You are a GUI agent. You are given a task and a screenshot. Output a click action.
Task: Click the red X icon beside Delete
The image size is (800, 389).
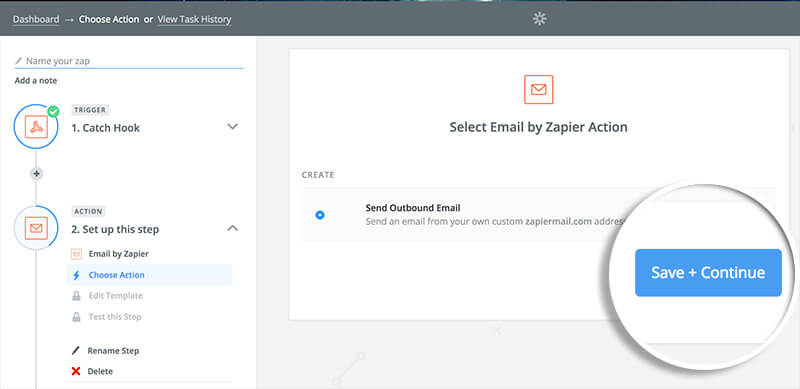76,371
